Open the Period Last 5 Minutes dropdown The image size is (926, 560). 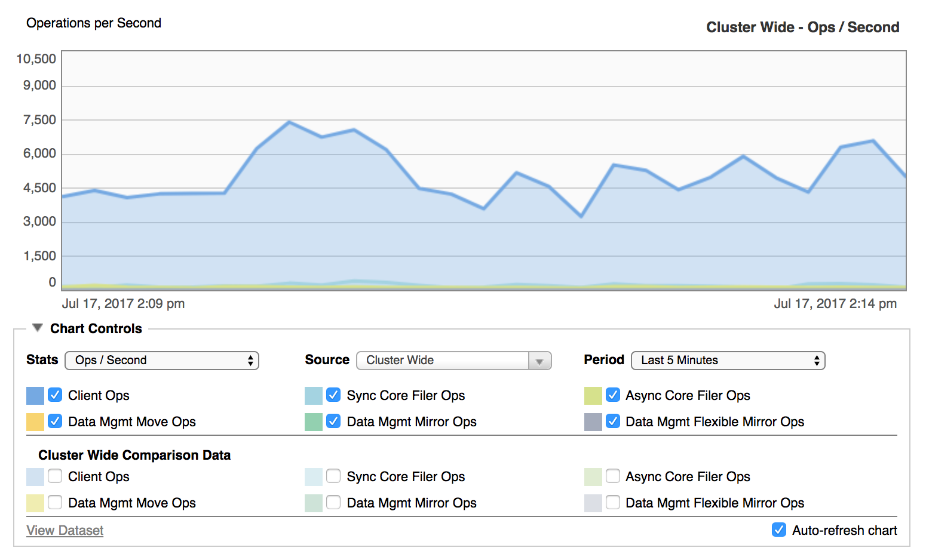tap(728, 361)
